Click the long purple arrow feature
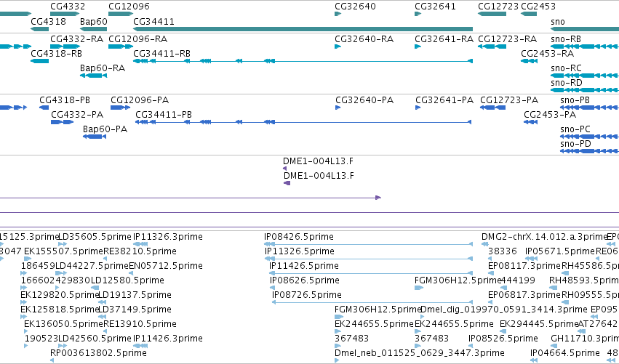619x364 pixels. (x=191, y=198)
